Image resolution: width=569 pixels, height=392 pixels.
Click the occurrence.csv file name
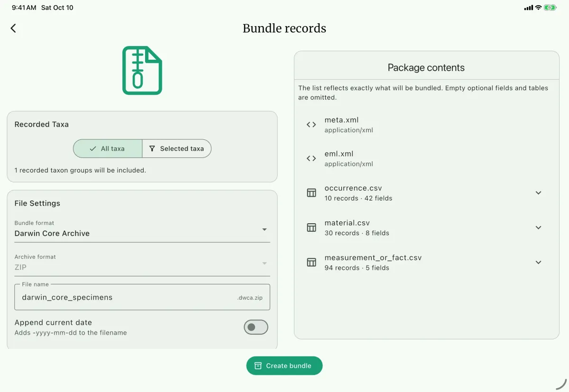click(353, 188)
